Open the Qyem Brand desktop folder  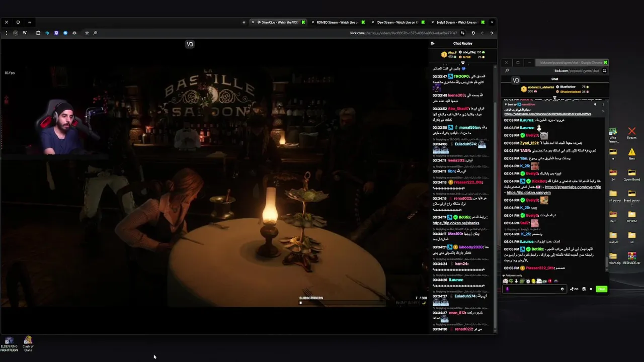[631, 175]
